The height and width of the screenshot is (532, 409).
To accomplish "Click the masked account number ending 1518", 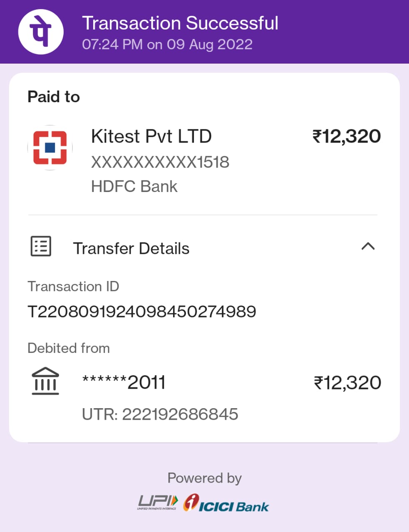I will (x=160, y=162).
